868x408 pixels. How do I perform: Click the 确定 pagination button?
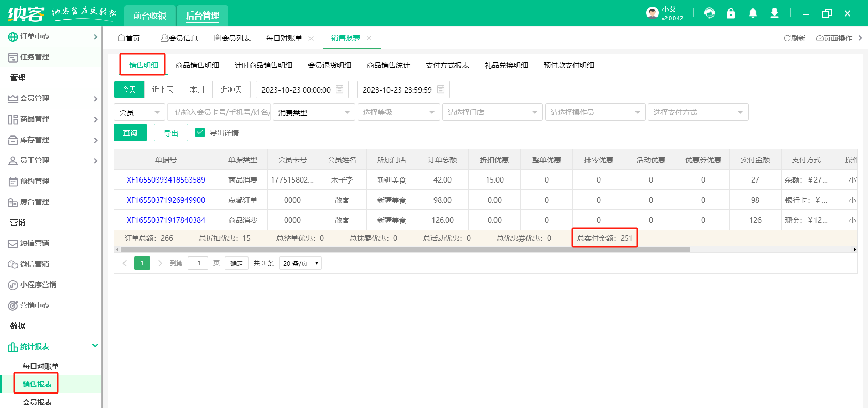tap(237, 263)
